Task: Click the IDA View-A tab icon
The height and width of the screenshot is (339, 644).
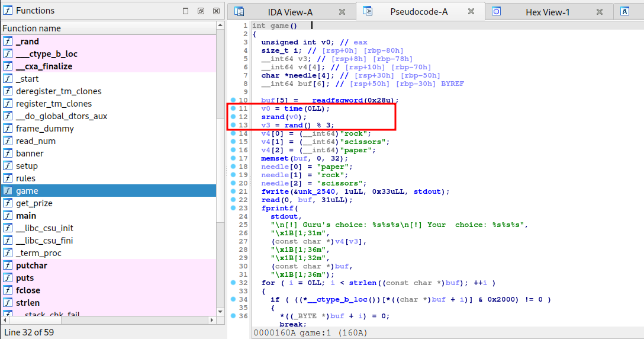Action: click(x=239, y=11)
